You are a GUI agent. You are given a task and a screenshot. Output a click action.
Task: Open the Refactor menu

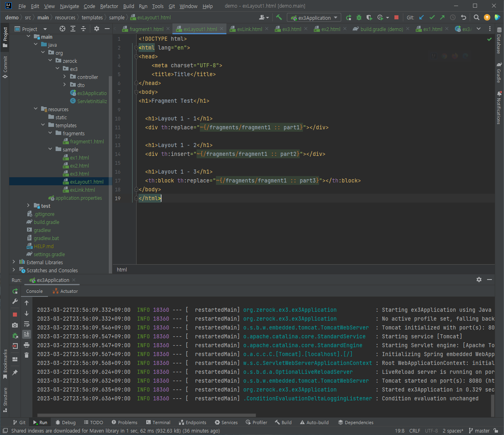point(109,6)
